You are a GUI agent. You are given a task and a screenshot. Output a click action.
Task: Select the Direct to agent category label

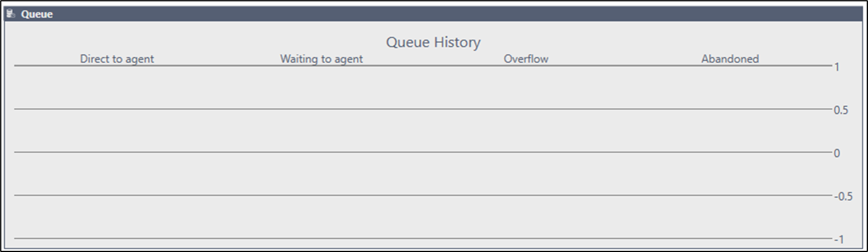tap(117, 59)
